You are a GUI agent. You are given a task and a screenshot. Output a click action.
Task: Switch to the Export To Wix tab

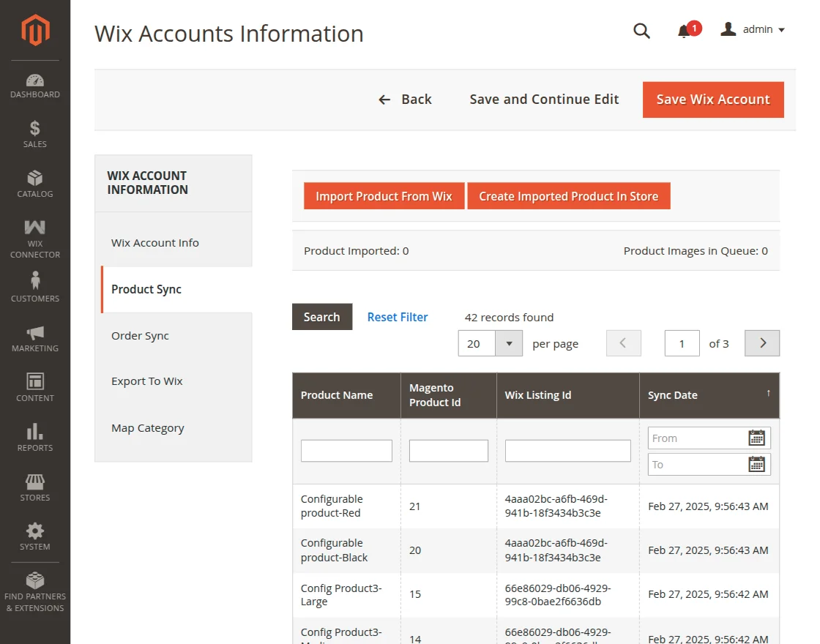tap(147, 381)
